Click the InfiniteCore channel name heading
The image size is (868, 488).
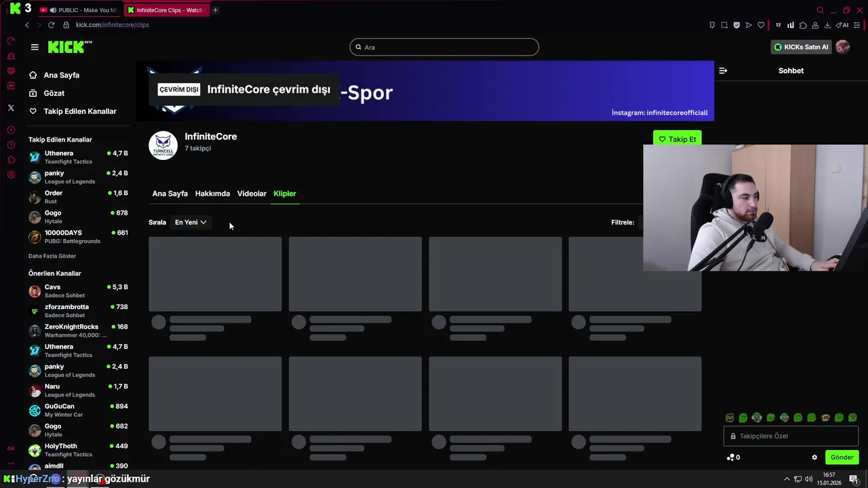pos(211,136)
